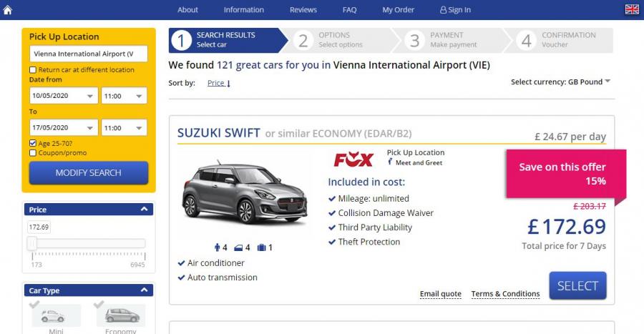This screenshot has width=644, height=334.
Task: Uncheck the Age 25-70 checkbox
Action: 33,143
